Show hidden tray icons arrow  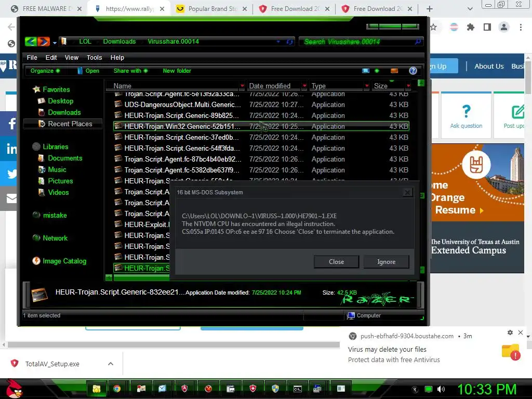[415, 389]
